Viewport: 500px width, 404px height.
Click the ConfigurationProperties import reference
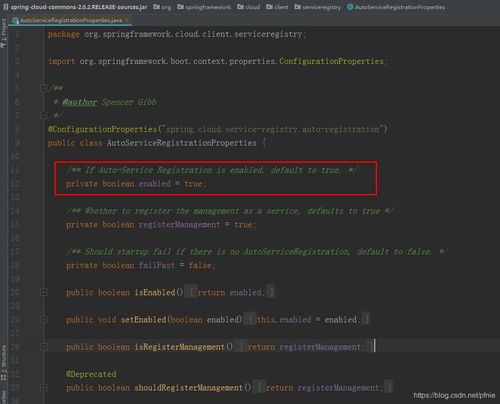point(331,61)
